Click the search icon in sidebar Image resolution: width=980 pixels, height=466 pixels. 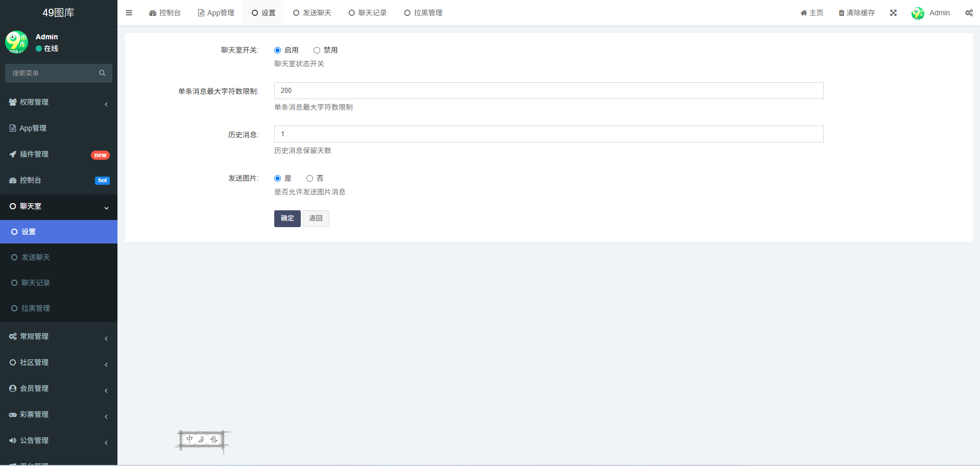pyautogui.click(x=102, y=73)
